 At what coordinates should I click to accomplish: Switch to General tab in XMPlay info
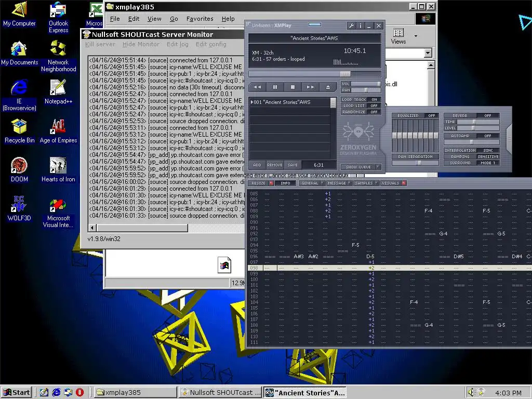coord(312,183)
